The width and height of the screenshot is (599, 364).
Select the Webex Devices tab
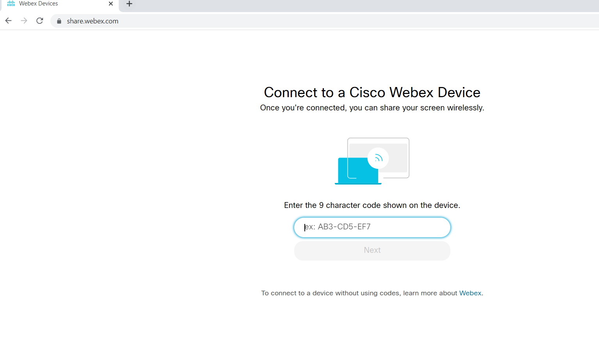[x=60, y=4]
